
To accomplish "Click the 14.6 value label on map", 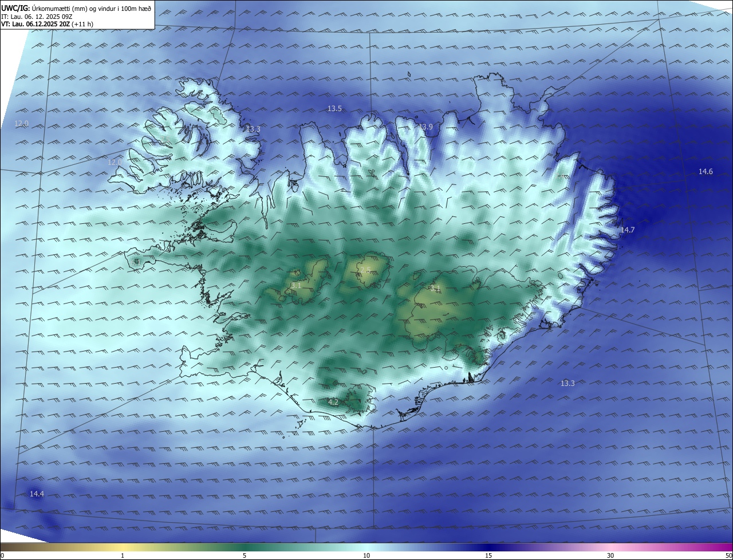I will pyautogui.click(x=706, y=171).
